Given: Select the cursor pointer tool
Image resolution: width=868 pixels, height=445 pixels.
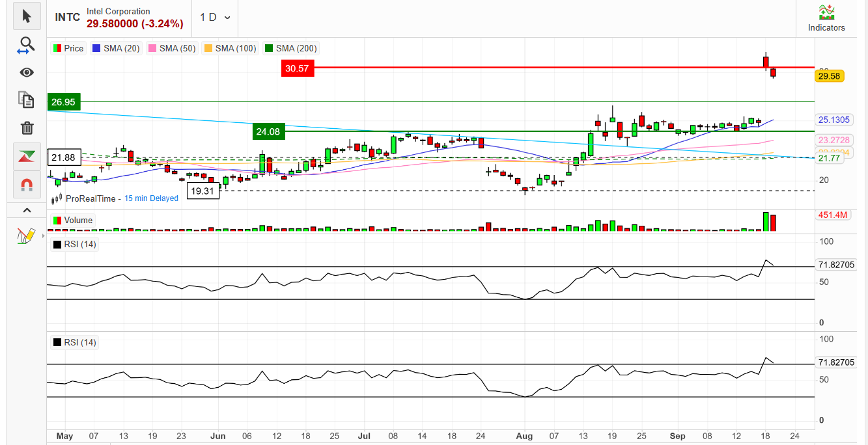Looking at the screenshot, I should tap(27, 16).
